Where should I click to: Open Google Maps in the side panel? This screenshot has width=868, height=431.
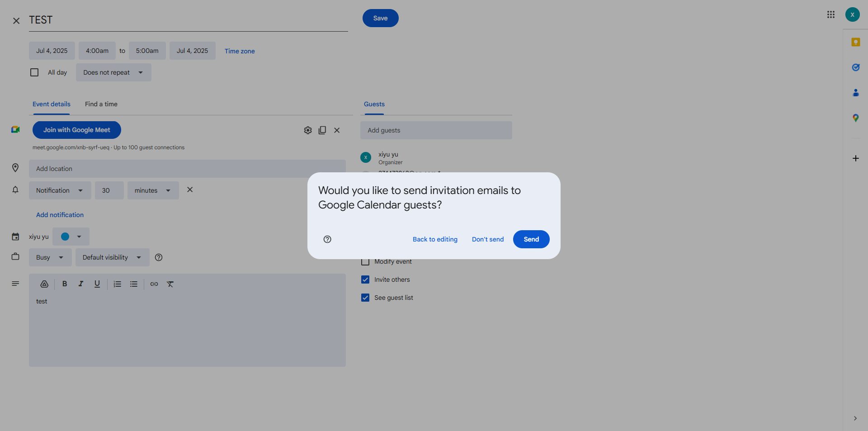click(x=855, y=118)
